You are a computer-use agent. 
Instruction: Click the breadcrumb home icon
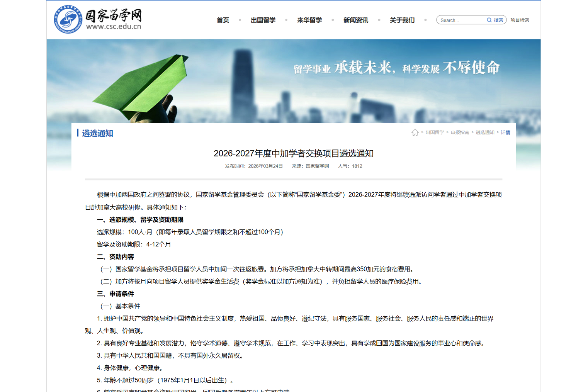415,132
